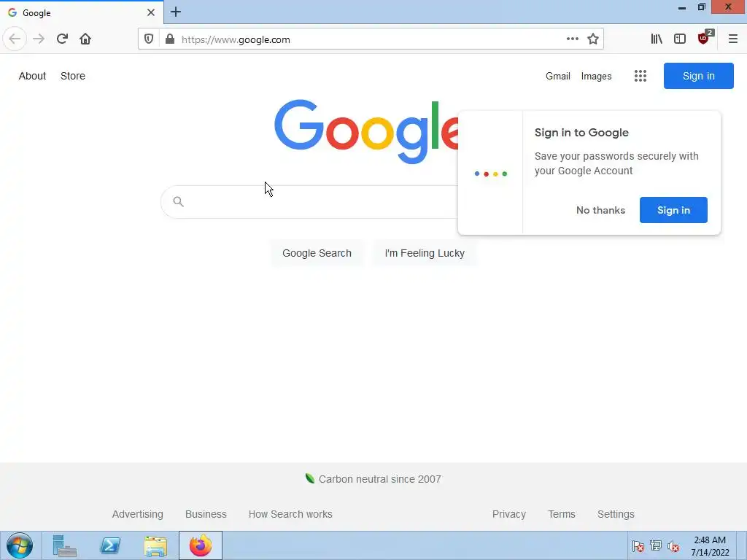Open the uBlock Origin extension icon
Image resolution: width=747 pixels, height=560 pixels.
[704, 39]
